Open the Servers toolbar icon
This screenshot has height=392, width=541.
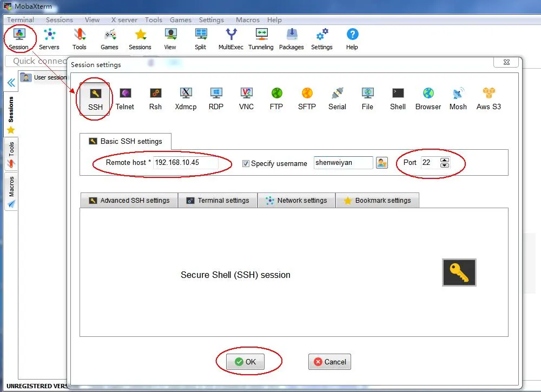tap(49, 39)
